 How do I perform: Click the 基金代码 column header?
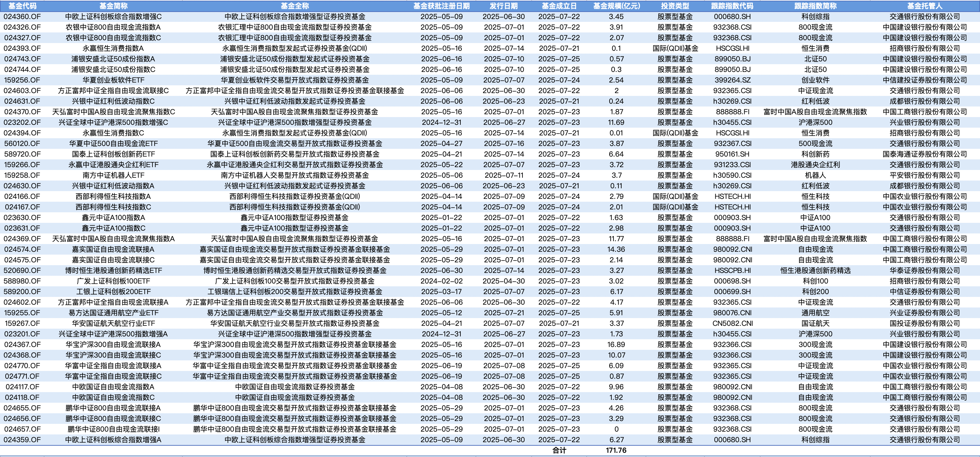coord(23,6)
